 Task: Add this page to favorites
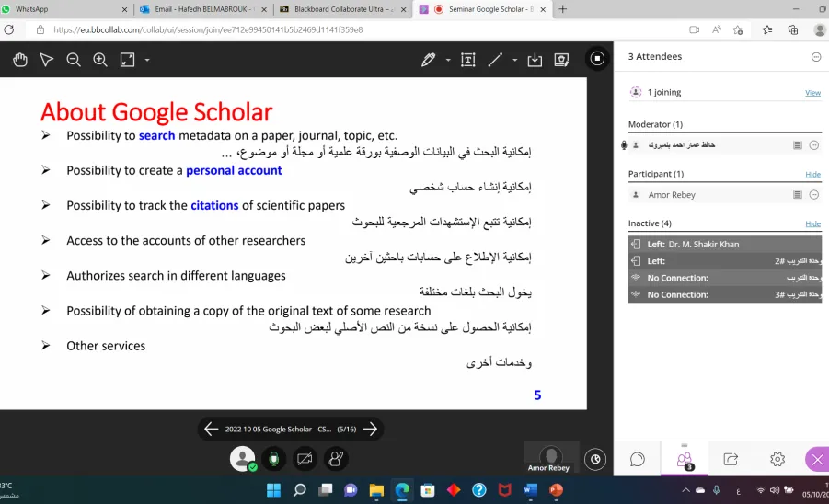[x=738, y=29]
